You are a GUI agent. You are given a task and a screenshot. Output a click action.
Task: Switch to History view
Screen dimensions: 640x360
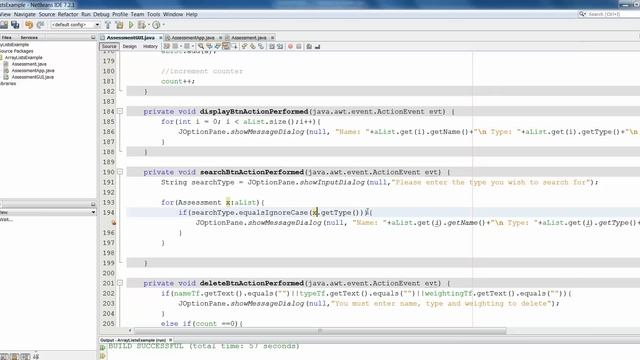pyautogui.click(x=150, y=47)
